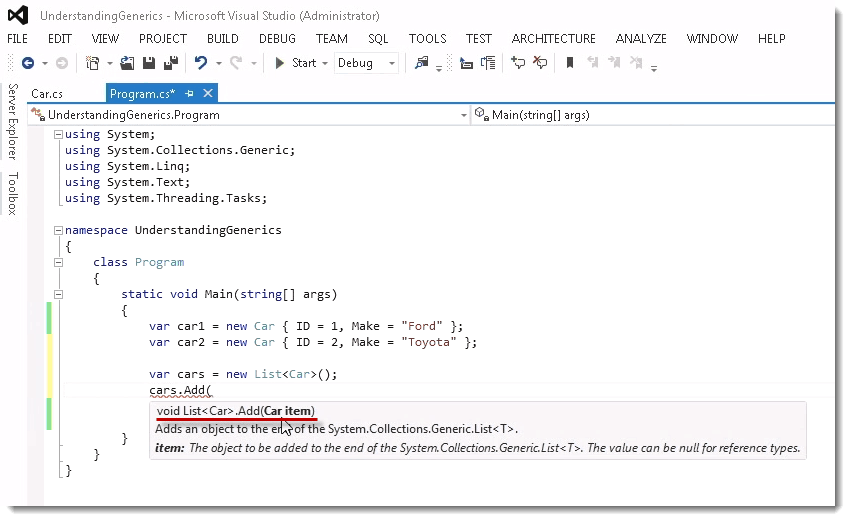This screenshot has width=850, height=521.
Task: Pin the Program.cs tab with the pin icon
Action: pyautogui.click(x=189, y=94)
